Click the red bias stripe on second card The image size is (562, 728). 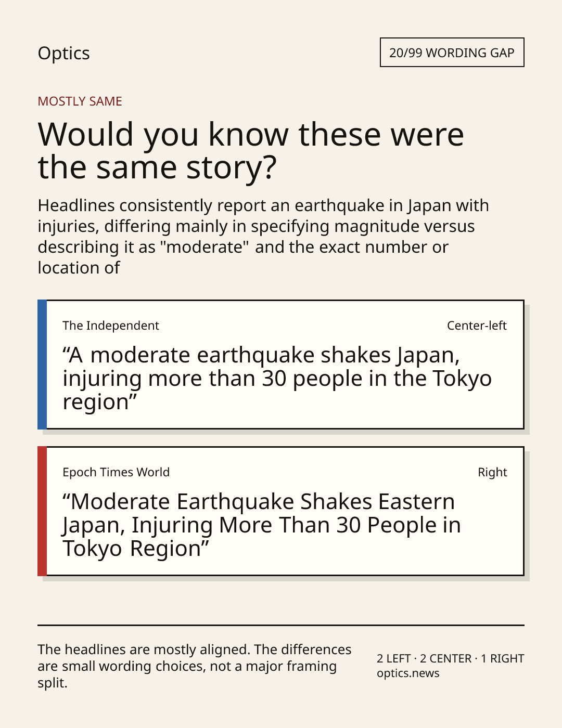42,511
